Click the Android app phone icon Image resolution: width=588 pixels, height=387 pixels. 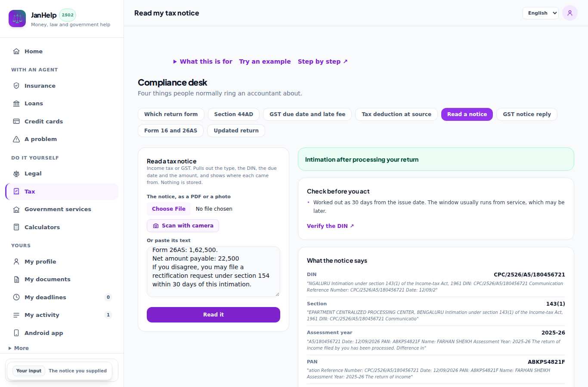[x=16, y=333]
